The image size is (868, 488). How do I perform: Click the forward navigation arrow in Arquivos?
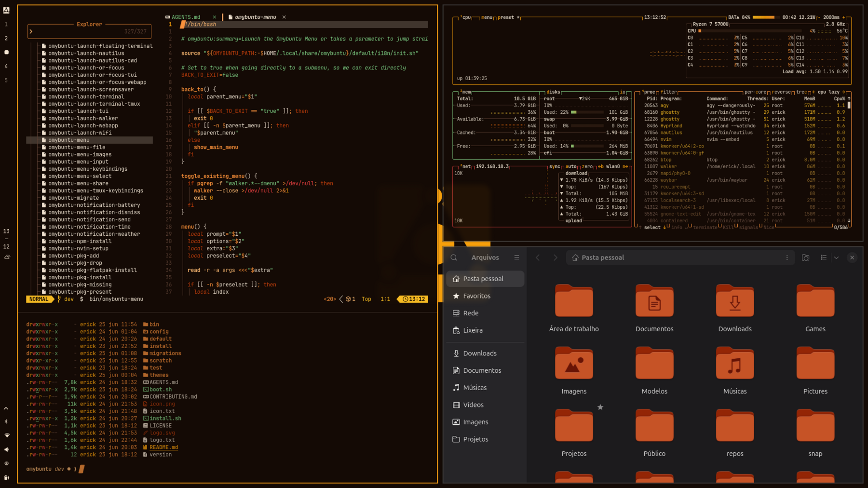tap(555, 258)
